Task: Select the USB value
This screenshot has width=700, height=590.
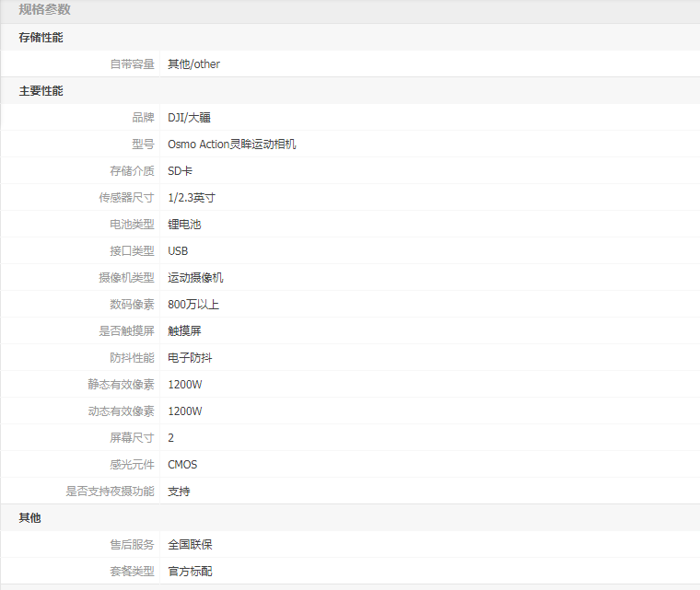Action: coord(178,251)
